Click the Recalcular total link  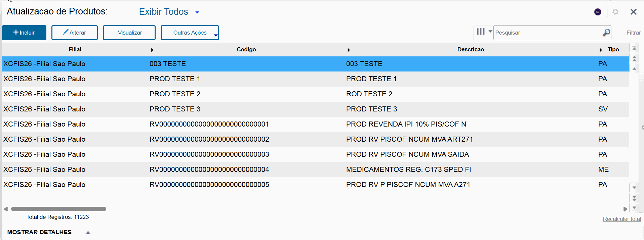coord(622,219)
